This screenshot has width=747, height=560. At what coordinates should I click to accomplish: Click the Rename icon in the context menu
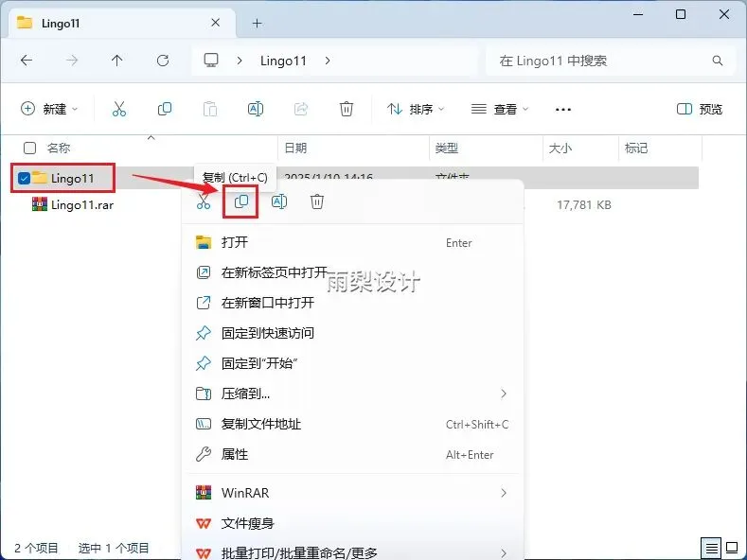click(x=279, y=201)
